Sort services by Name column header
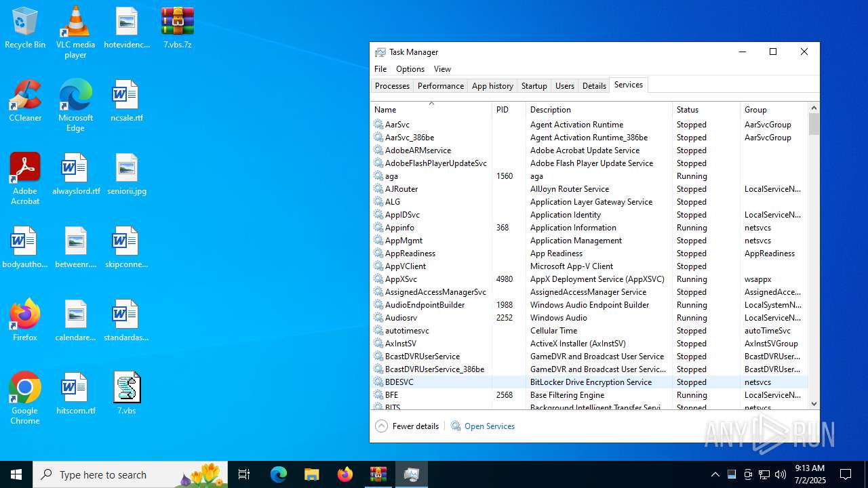This screenshot has width=868, height=488. (x=431, y=109)
